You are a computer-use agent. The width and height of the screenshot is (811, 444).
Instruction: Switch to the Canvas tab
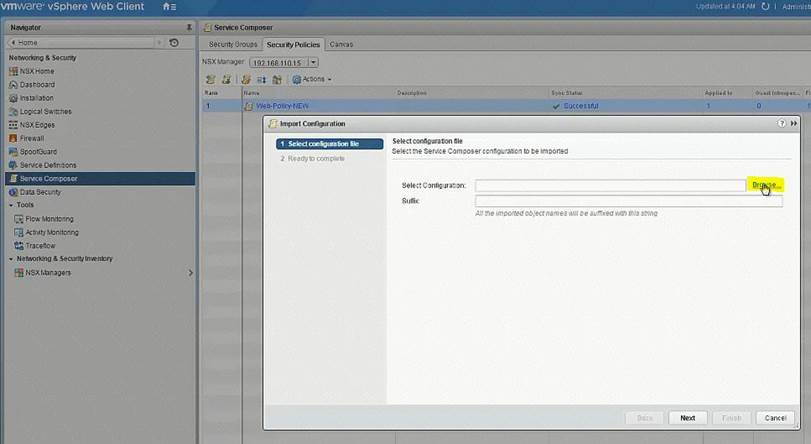(341, 44)
